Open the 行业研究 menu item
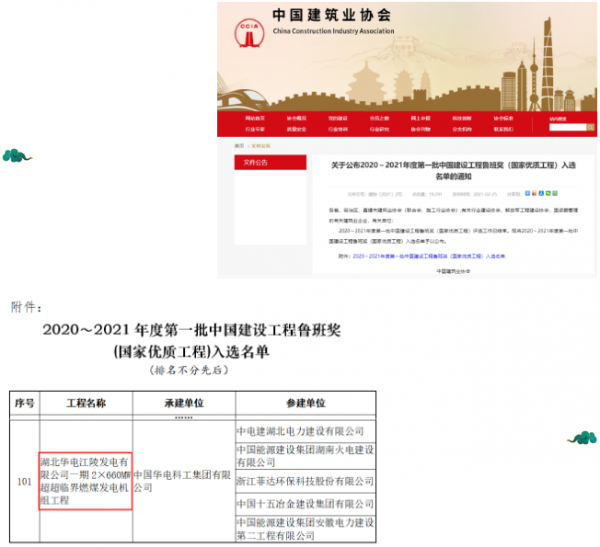This screenshot has width=600, height=547. tap(379, 129)
